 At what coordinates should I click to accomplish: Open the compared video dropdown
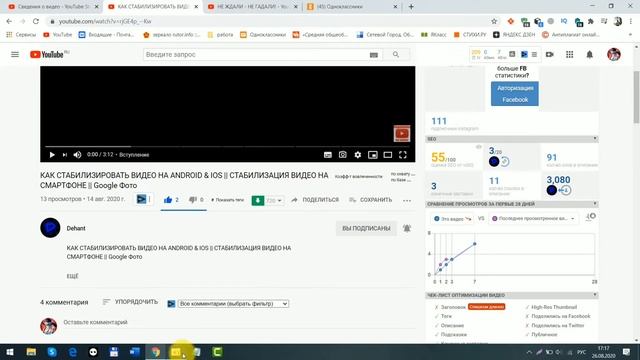pos(534,219)
